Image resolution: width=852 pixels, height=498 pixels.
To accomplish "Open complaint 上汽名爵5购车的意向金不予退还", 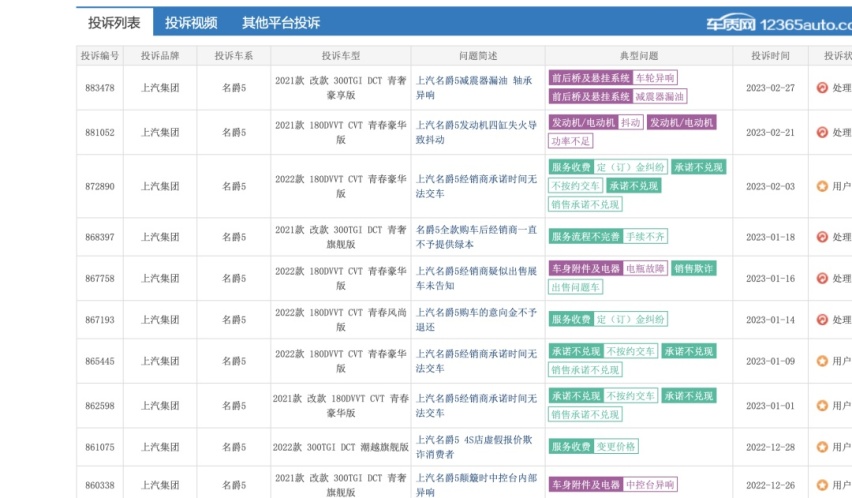I will pos(477,319).
